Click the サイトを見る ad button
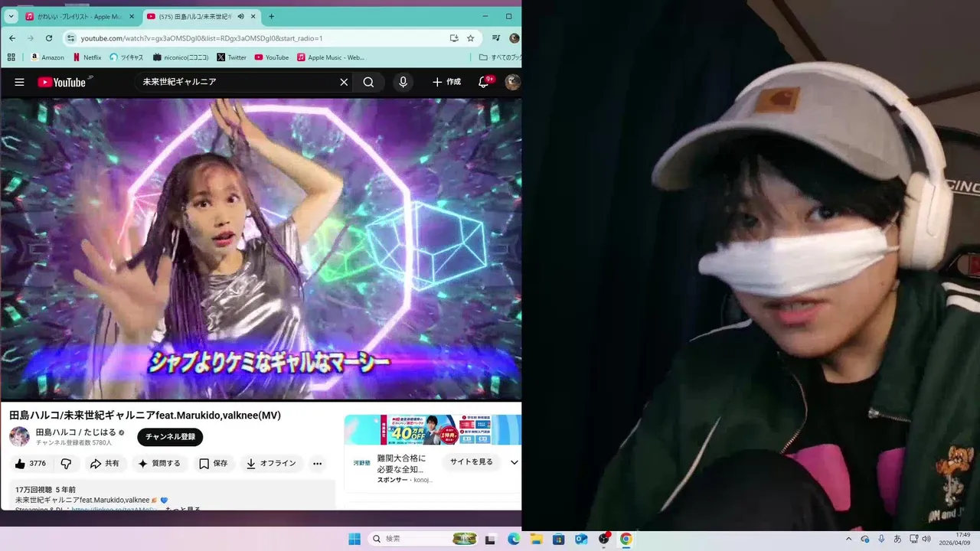 471,462
